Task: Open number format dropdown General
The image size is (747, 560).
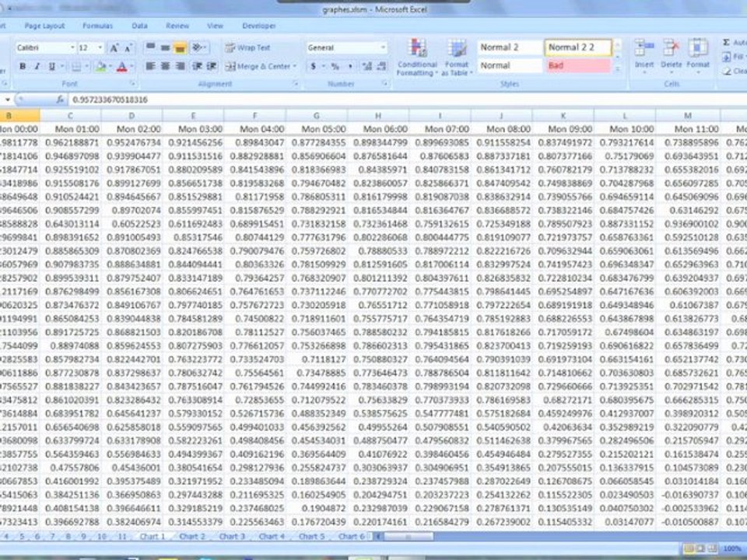Action: [x=383, y=47]
